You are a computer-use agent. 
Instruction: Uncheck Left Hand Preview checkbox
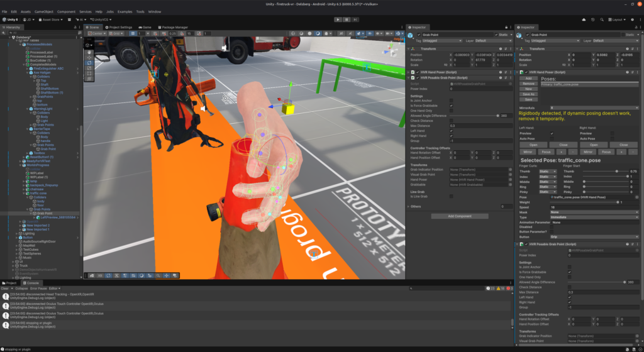click(x=552, y=133)
